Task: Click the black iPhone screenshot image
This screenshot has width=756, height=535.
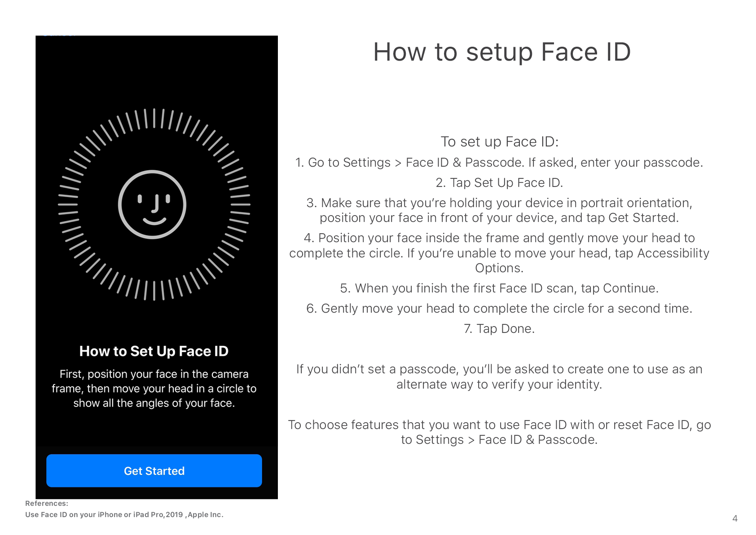Action: pos(157,267)
